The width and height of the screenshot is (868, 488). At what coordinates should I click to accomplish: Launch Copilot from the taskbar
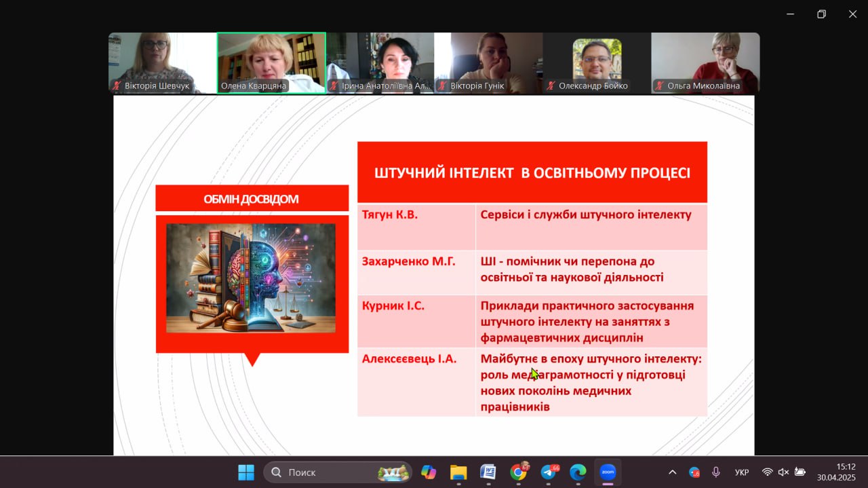click(x=429, y=472)
